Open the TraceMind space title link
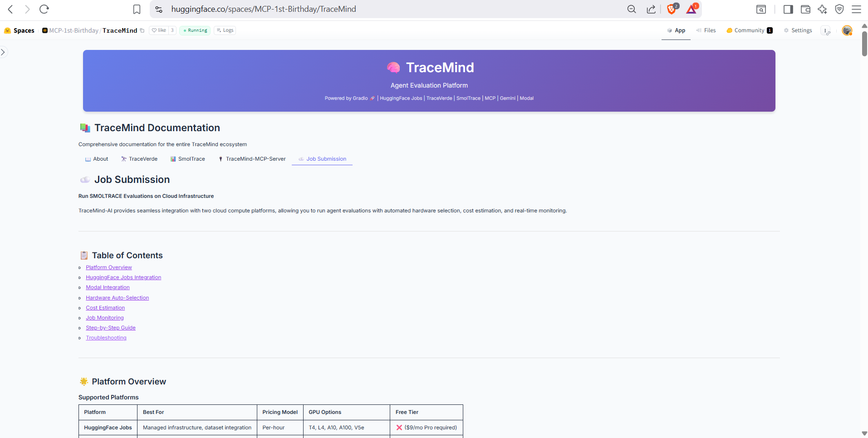Image resolution: width=868 pixels, height=438 pixels. (x=120, y=30)
